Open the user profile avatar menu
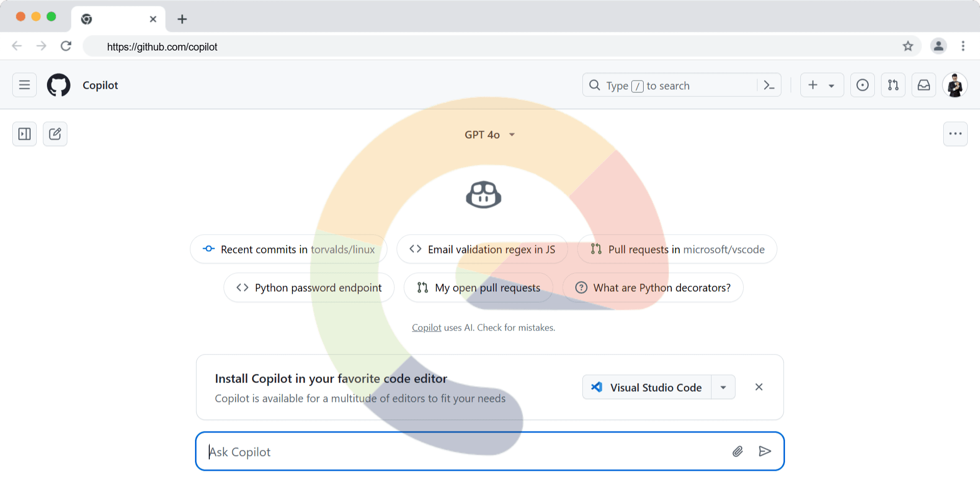Screen dimensions: 980x482 point(955,85)
